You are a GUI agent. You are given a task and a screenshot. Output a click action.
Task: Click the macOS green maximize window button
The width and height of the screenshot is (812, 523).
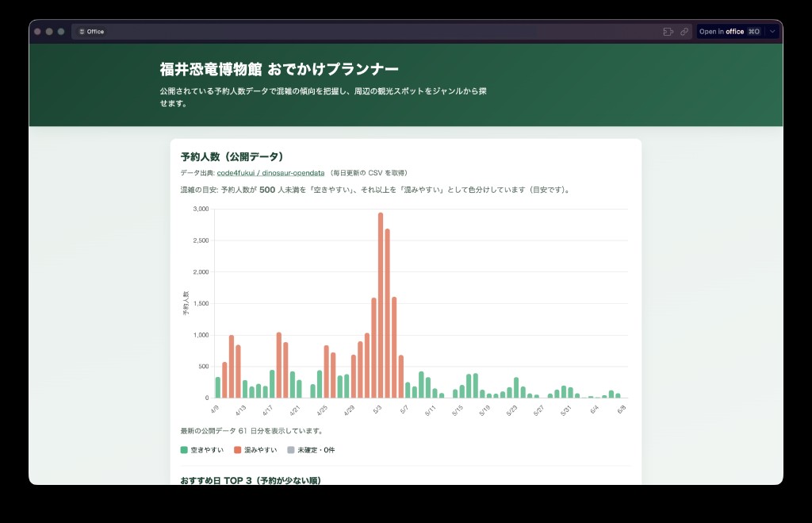[61, 32]
